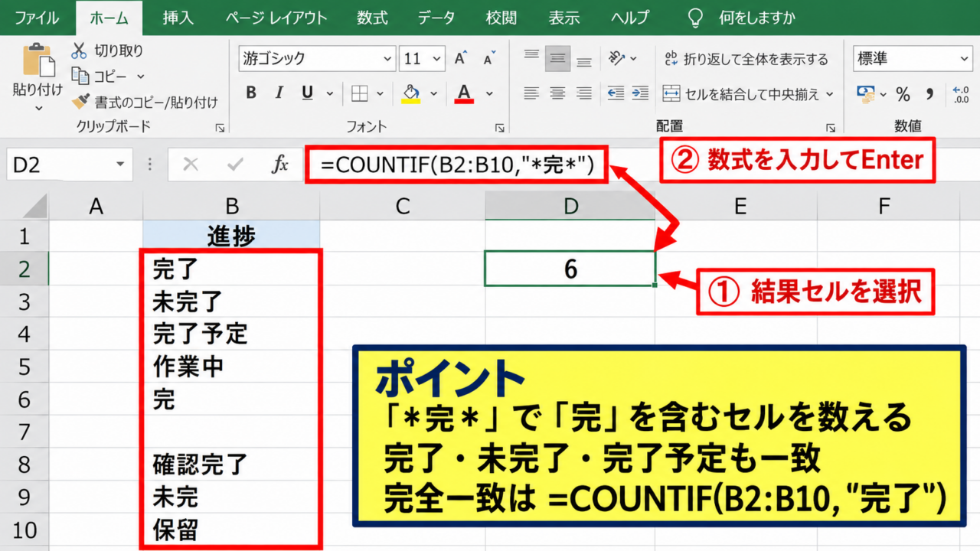Toggle bold formatting
This screenshot has width=980, height=551.
pyautogui.click(x=251, y=93)
